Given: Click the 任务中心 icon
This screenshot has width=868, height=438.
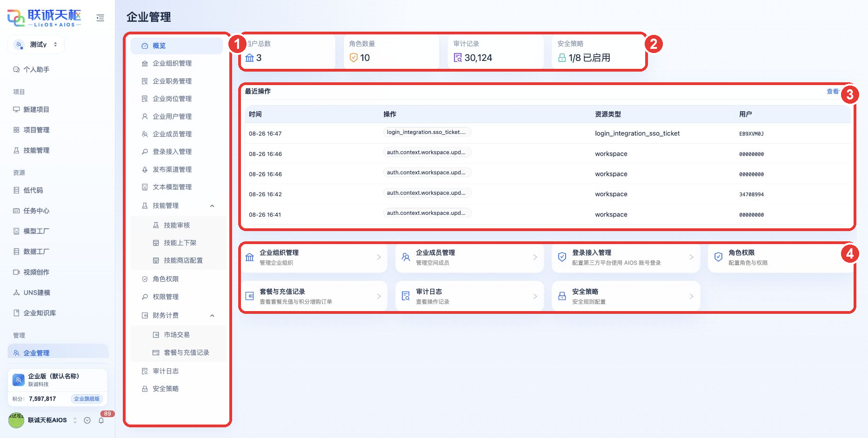Looking at the screenshot, I should tap(16, 211).
